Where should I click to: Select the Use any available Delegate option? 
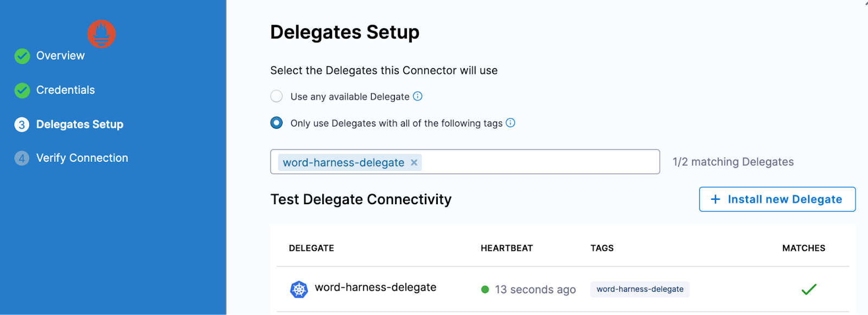click(276, 96)
